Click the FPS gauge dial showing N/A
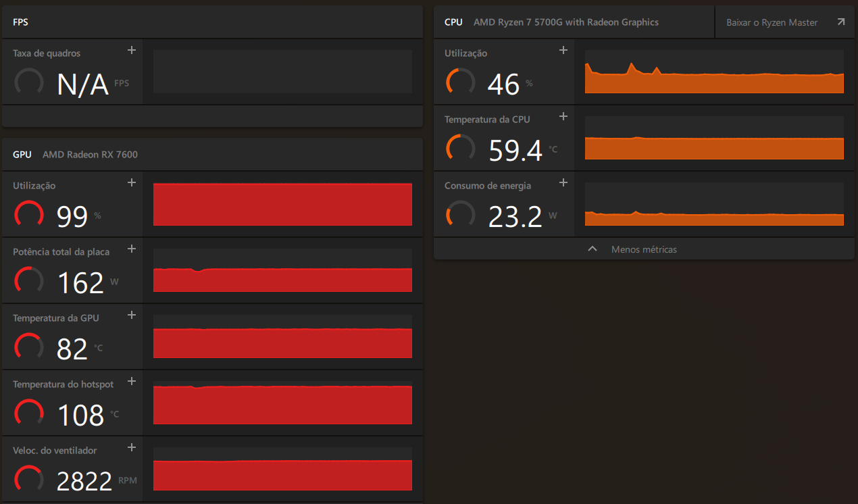Viewport: 858px width, 504px height. 29,82
